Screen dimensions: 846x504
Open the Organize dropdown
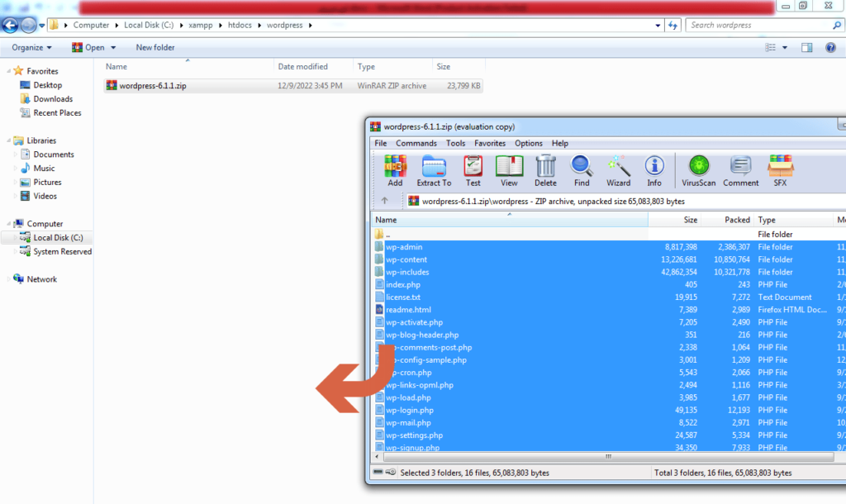click(x=32, y=47)
